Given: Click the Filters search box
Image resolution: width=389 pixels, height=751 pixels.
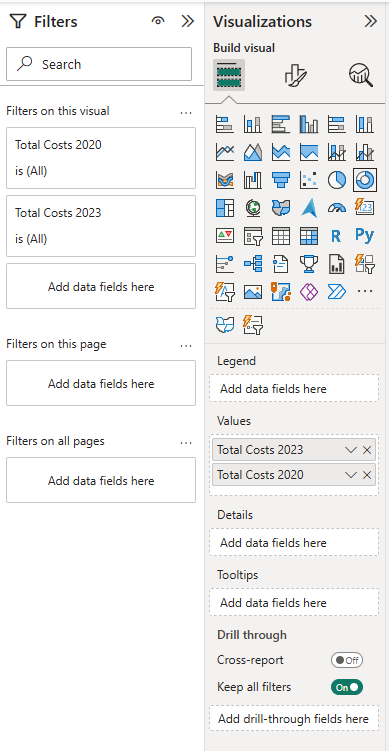Looking at the screenshot, I should click(x=99, y=64).
